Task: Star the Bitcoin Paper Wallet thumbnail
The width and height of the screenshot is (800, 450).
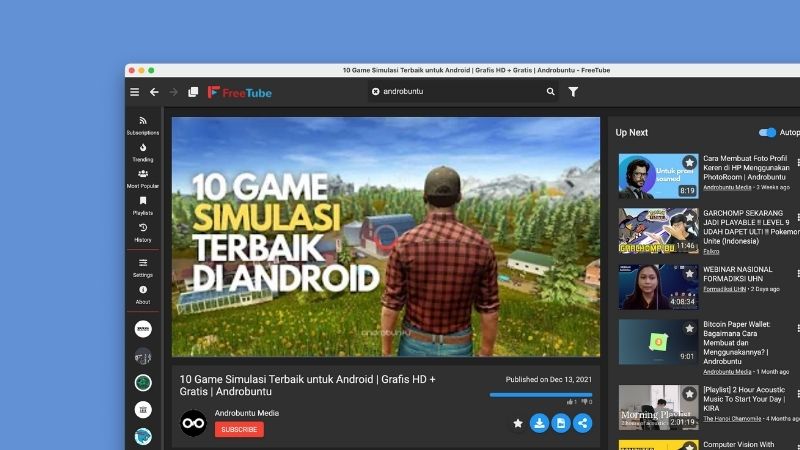Action: point(689,328)
